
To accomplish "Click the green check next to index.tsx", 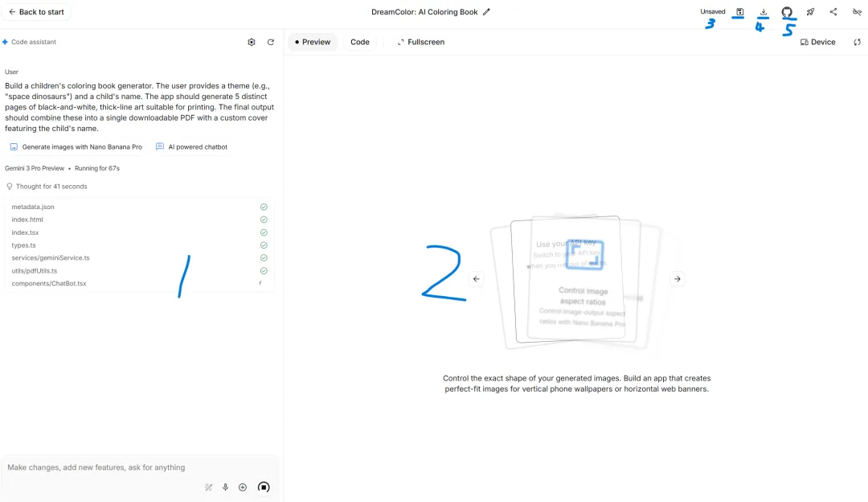I will 264,232.
